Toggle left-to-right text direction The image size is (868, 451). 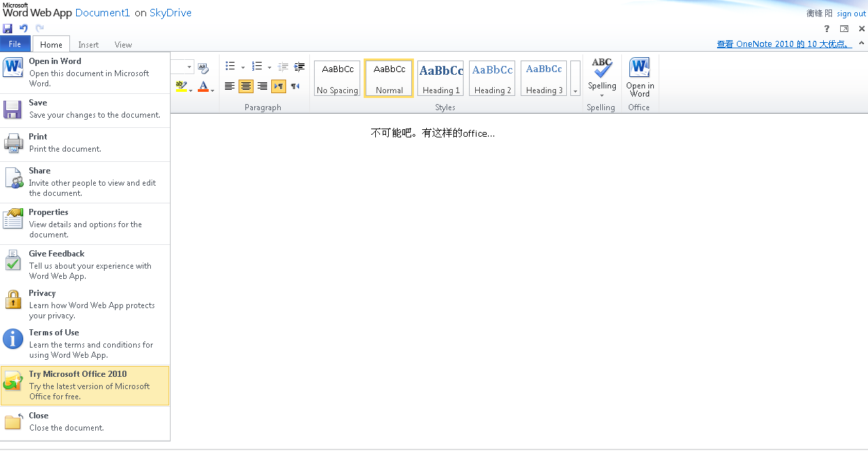coord(279,86)
